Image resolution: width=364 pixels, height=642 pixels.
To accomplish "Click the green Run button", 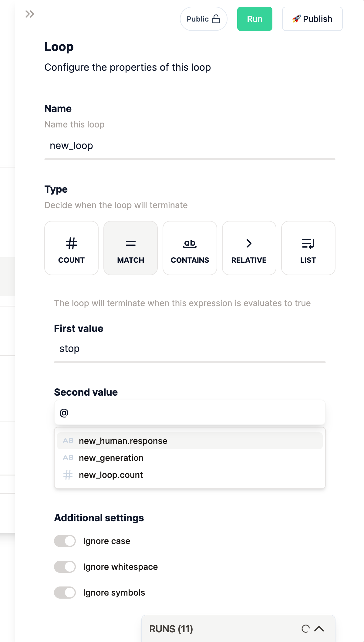I will tap(255, 19).
